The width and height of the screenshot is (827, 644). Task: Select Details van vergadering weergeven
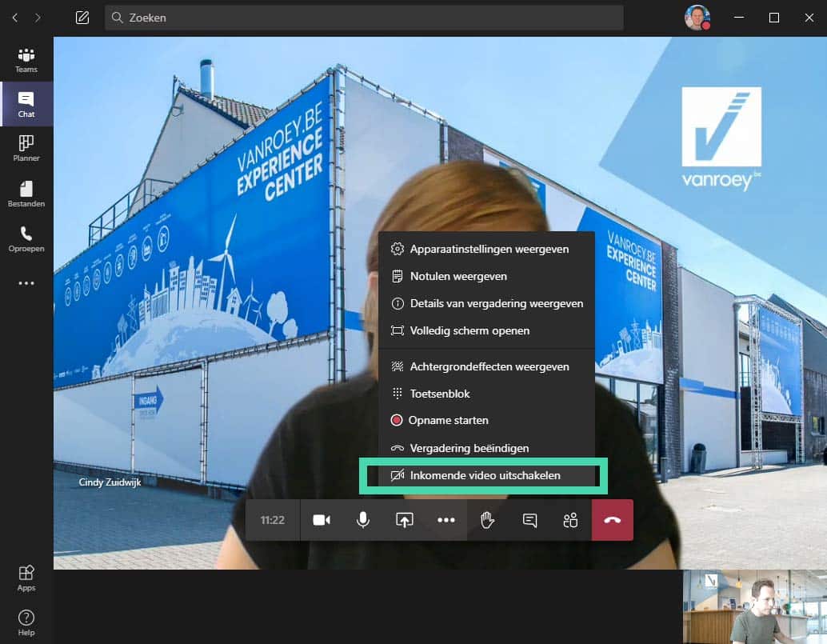click(486, 303)
